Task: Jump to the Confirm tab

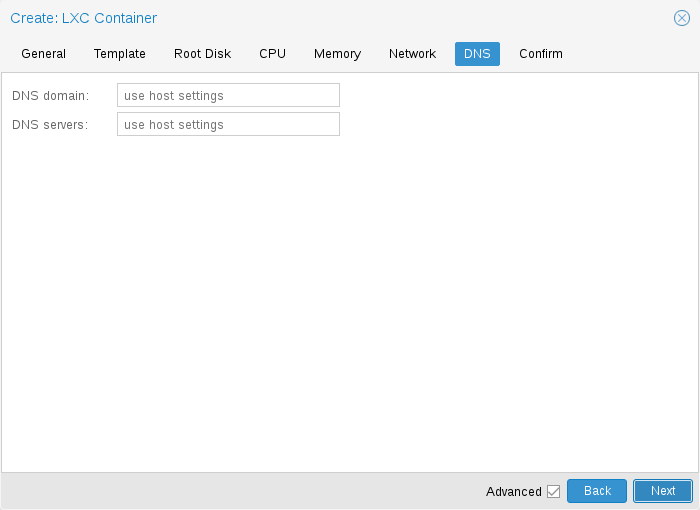Action: (x=540, y=54)
